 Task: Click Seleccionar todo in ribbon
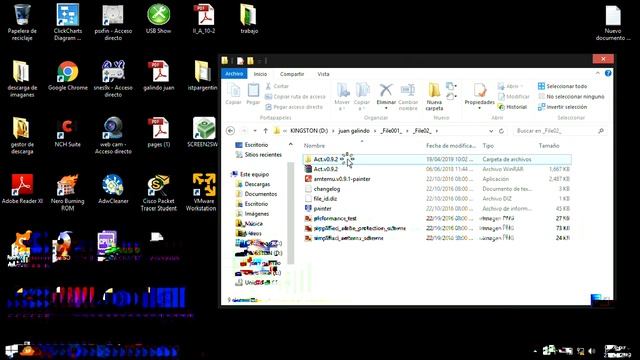562,86
